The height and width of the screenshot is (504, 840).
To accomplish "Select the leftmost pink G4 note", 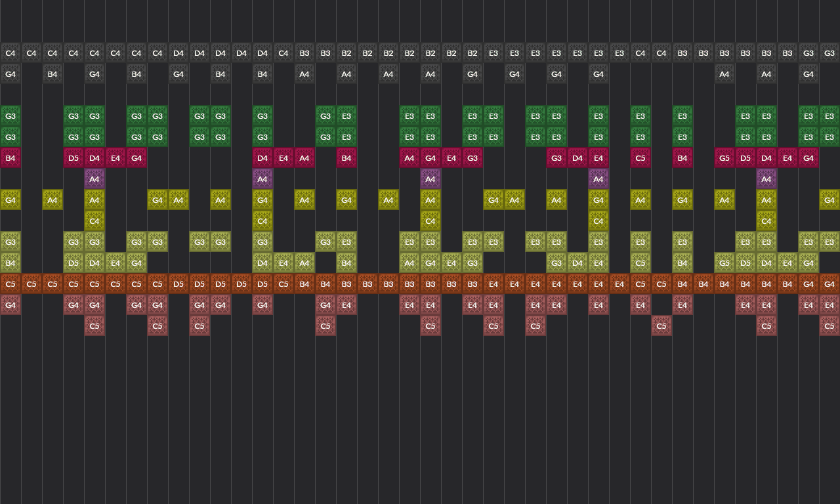I will [x=10, y=304].
